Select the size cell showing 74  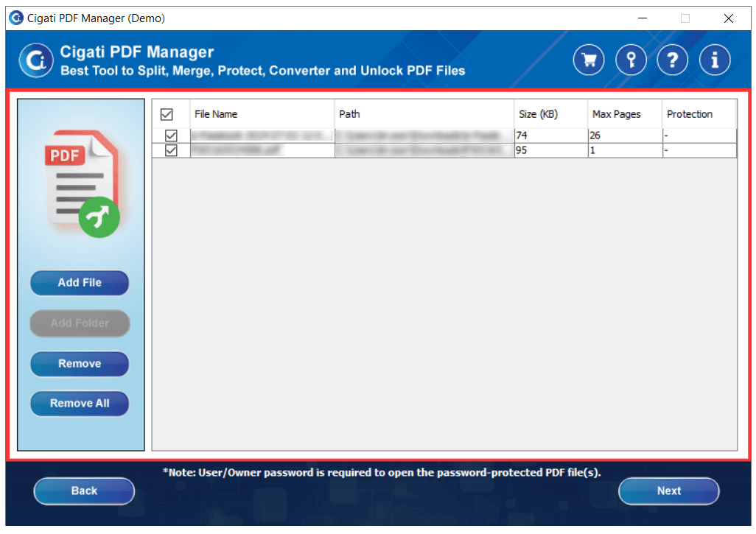coord(550,136)
